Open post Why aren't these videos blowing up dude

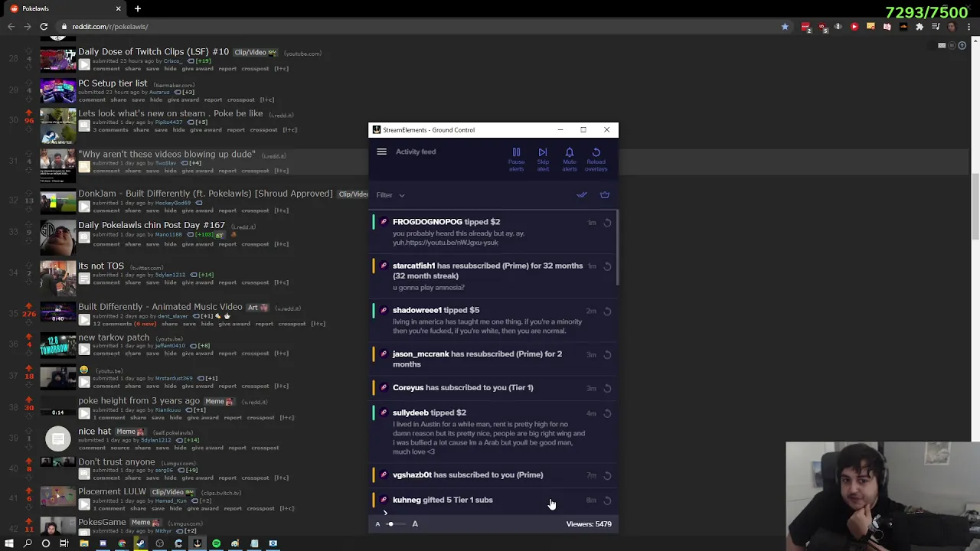(167, 154)
